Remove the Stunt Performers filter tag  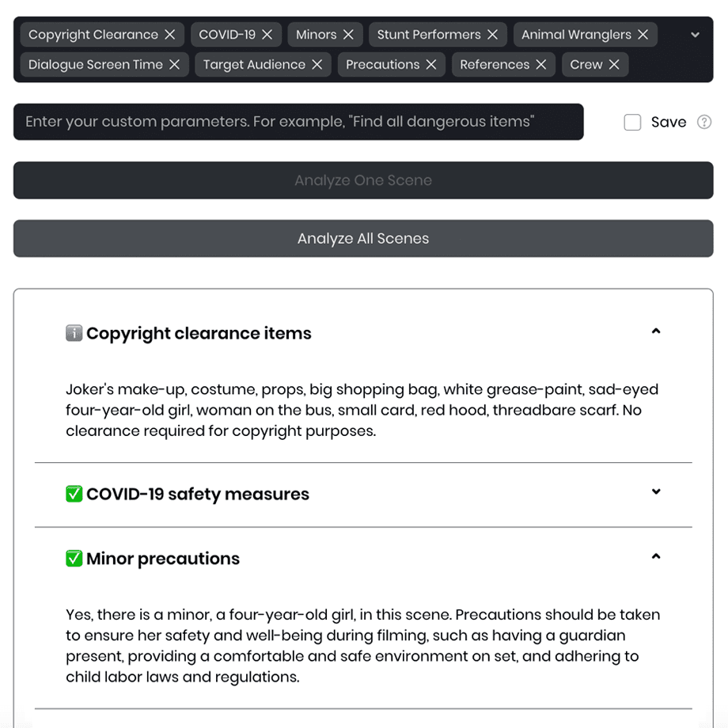(x=493, y=34)
